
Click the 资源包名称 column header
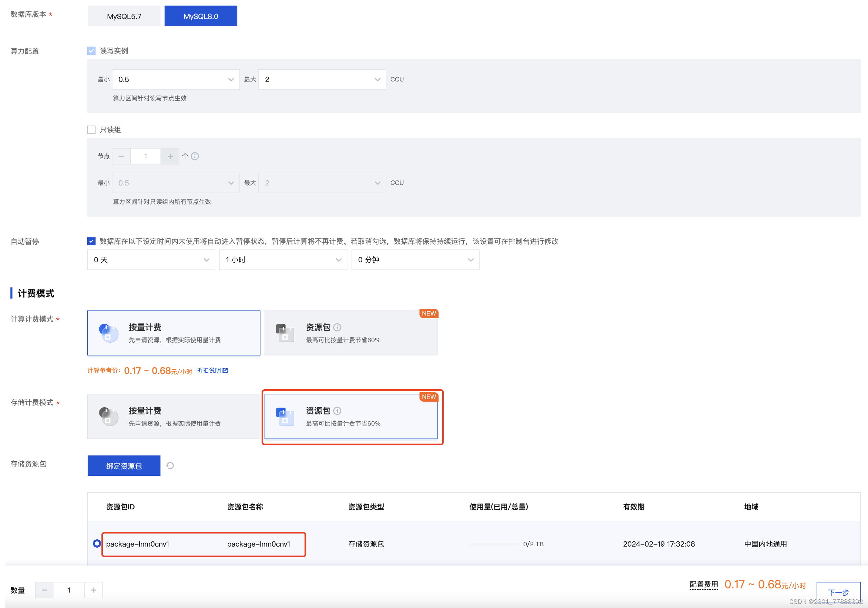click(x=245, y=507)
